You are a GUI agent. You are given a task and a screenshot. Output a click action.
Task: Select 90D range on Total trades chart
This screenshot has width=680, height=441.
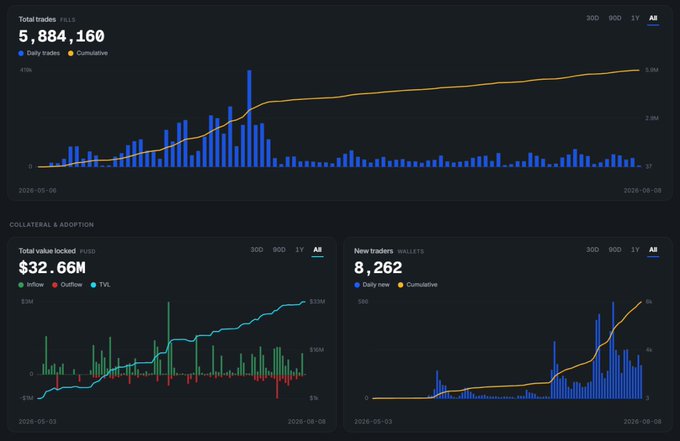tap(615, 18)
